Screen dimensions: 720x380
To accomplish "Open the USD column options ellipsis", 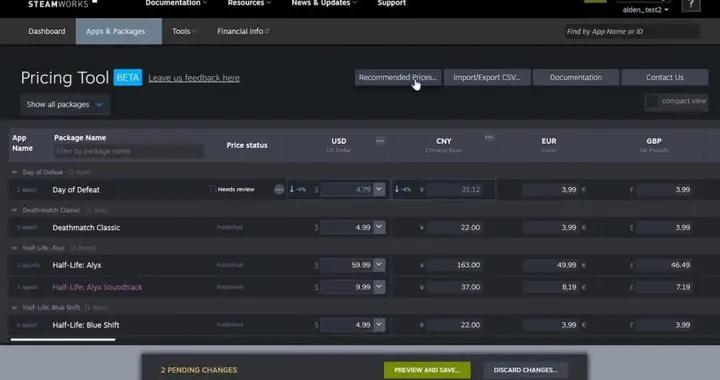I will 380,141.
